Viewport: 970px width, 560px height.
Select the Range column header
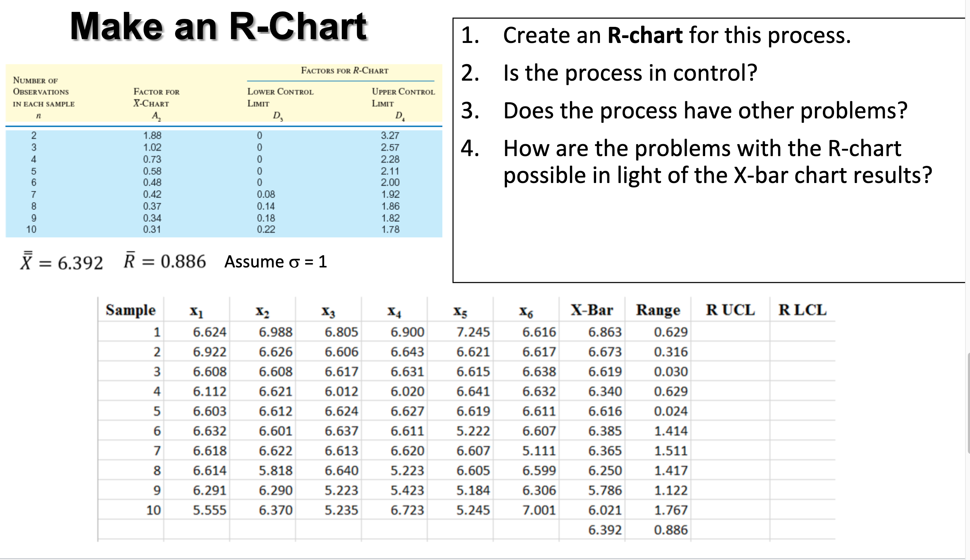[x=658, y=310]
